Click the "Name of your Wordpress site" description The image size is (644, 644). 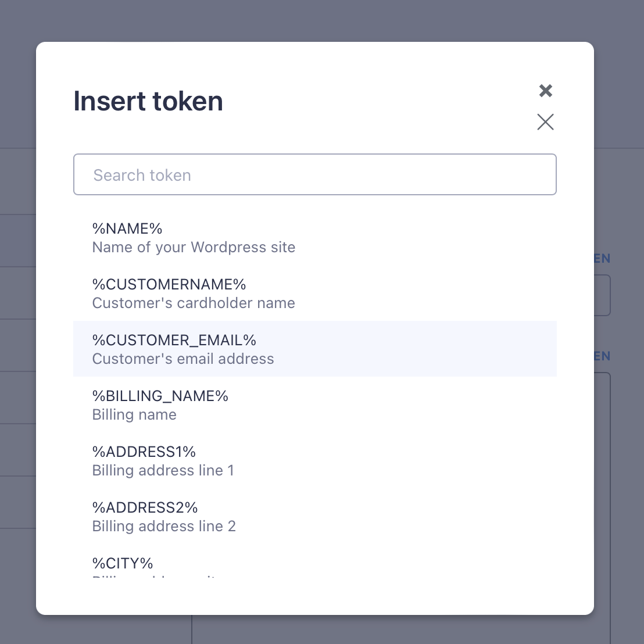[194, 247]
